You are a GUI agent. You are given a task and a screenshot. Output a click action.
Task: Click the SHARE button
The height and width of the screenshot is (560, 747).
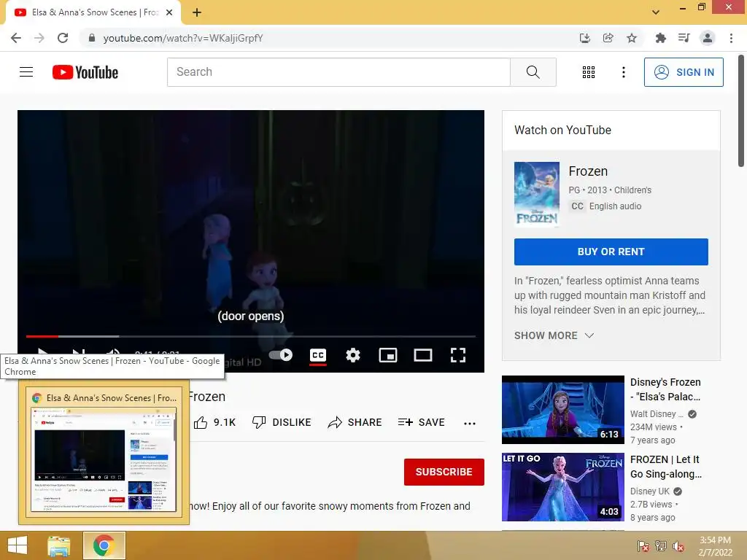355,422
